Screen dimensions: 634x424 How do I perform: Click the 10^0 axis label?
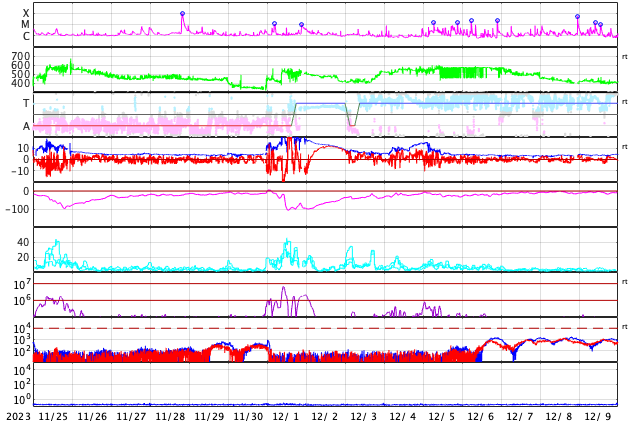22,400
